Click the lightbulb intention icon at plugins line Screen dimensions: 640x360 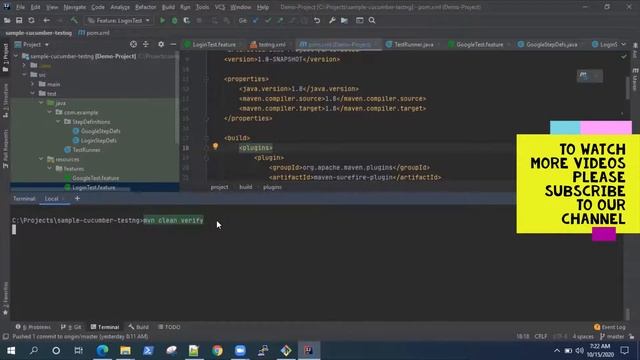216,147
